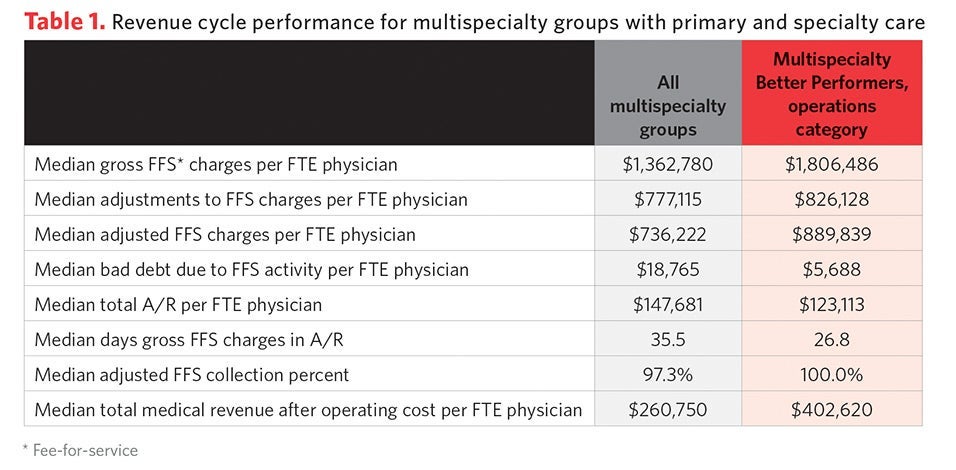
Task: Click the $1,362,780 value cell
Action: pyautogui.click(x=667, y=164)
